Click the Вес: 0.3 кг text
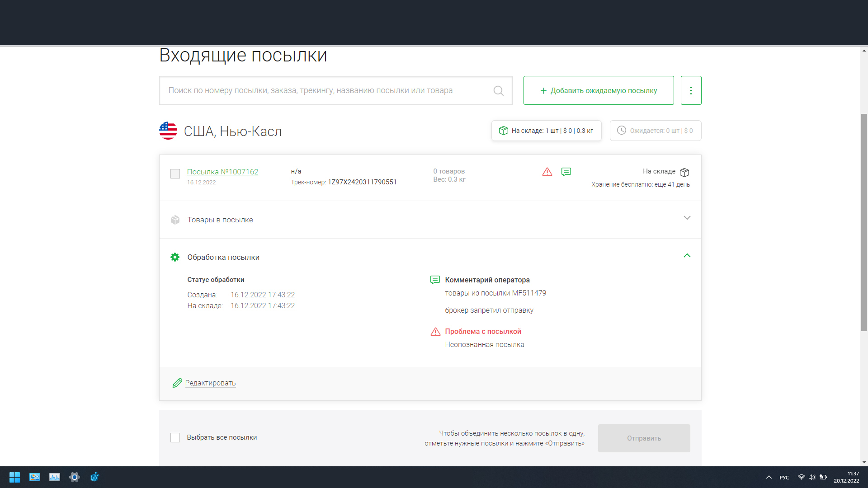Viewport: 868px width, 488px height. [x=449, y=180]
